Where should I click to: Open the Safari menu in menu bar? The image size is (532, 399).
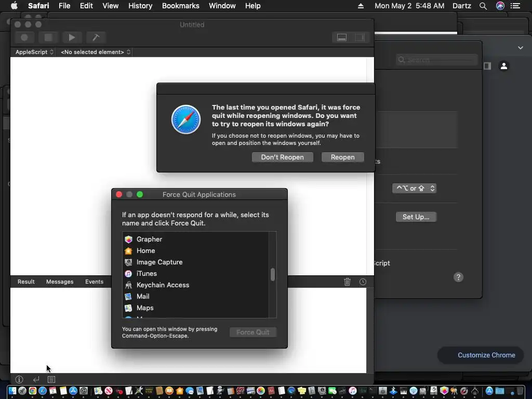tap(38, 6)
